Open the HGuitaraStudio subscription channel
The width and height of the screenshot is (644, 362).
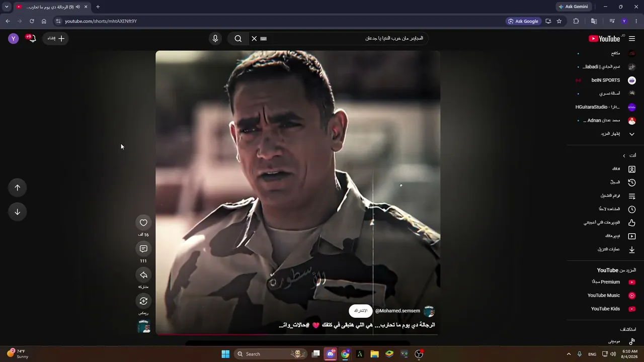[606, 107]
